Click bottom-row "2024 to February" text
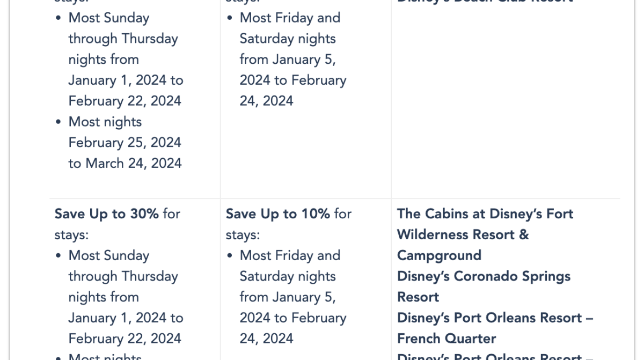644x360 pixels. click(293, 318)
